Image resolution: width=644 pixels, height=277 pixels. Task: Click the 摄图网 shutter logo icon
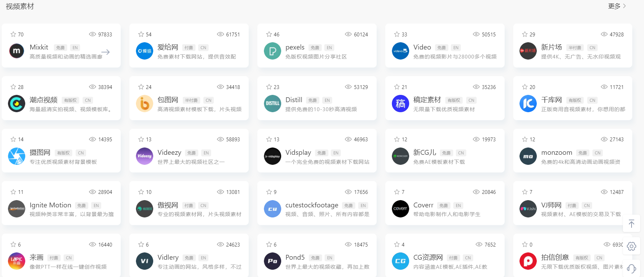[x=17, y=156]
